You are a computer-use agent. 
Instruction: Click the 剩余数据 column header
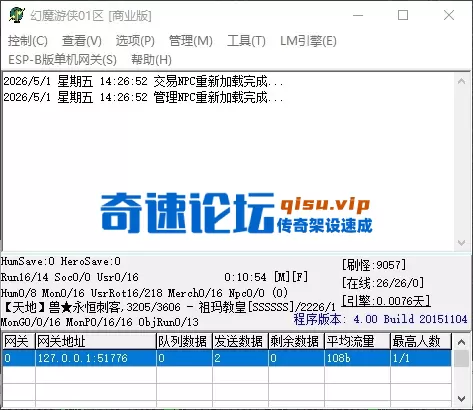pos(296,341)
